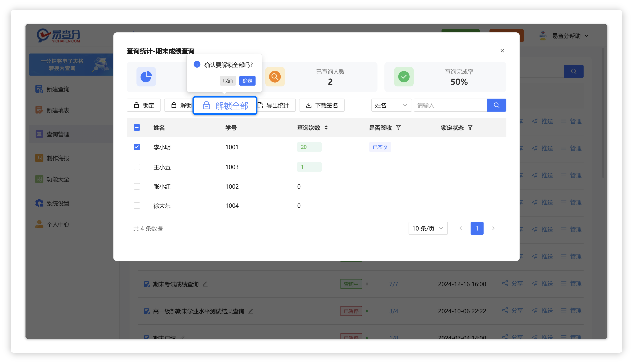The width and height of the screenshot is (633, 364).
Task: Sort by 查询次数 column arrows
Action: coord(326,128)
